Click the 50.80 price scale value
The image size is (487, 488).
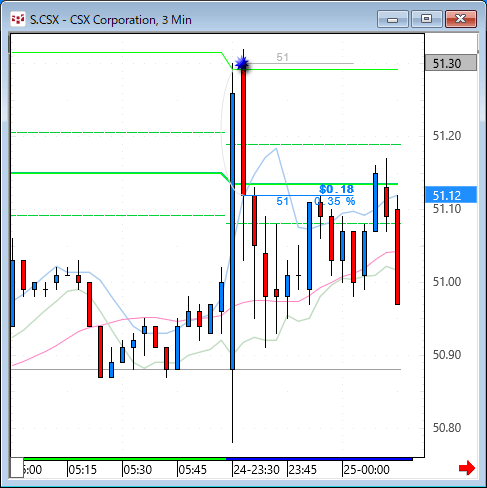447,428
